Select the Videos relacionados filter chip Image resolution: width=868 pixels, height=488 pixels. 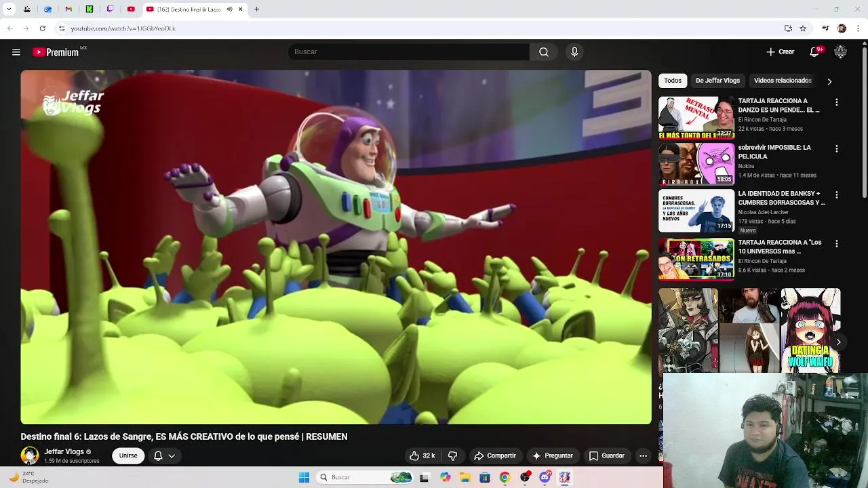(x=783, y=81)
